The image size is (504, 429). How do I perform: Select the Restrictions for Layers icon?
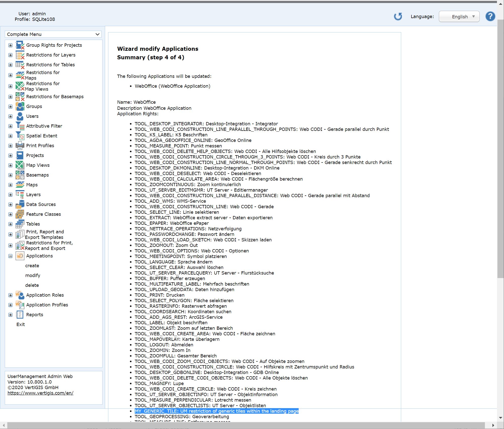click(20, 55)
